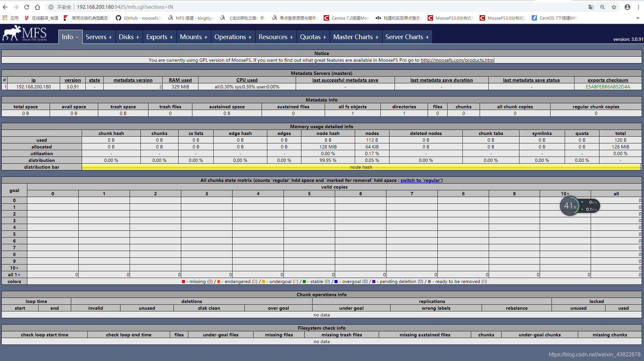This screenshot has width=644, height=361.
Task: Expand the Master Charts section
Action: [356, 37]
